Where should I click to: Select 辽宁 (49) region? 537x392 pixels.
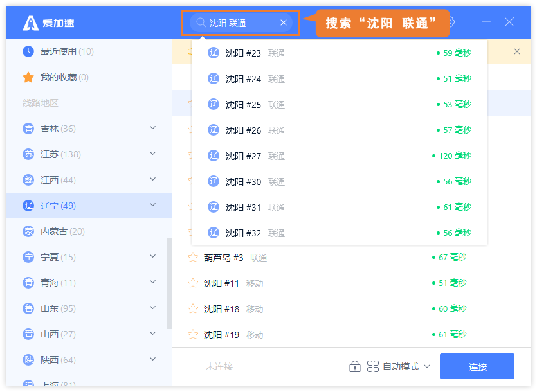[x=89, y=206]
